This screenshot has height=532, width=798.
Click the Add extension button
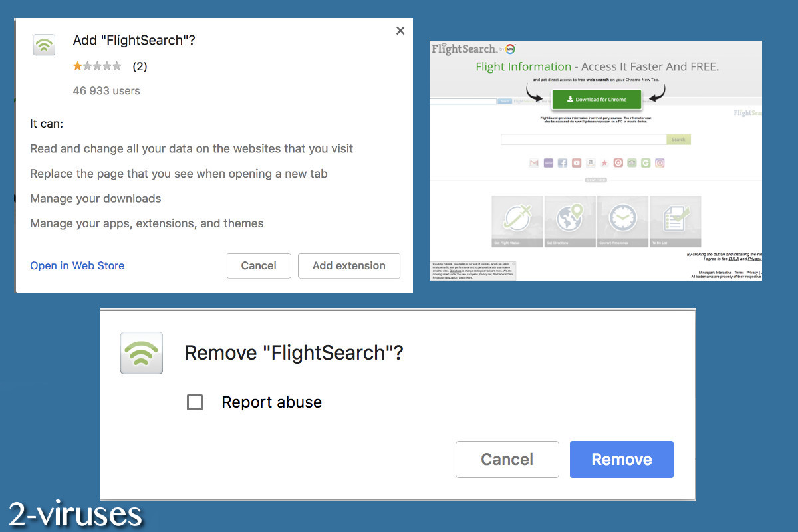coord(348,265)
